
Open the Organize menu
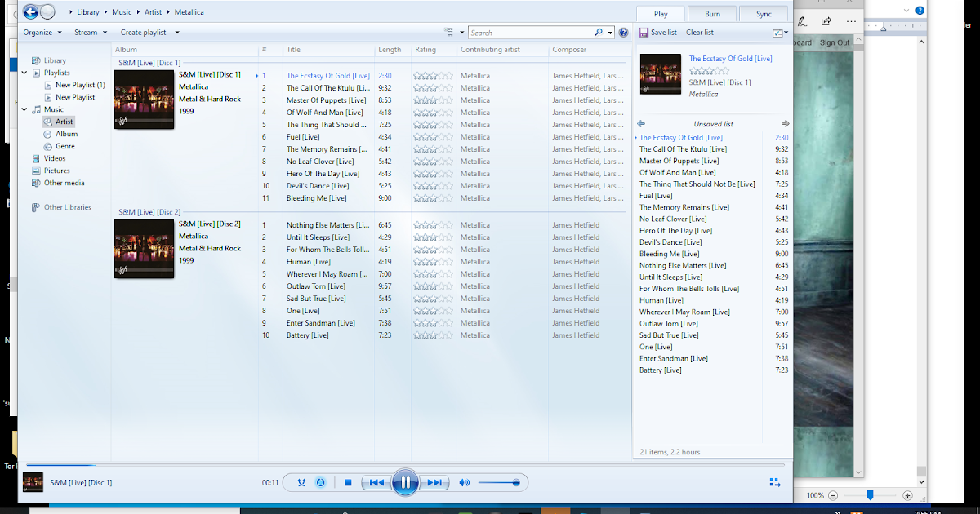point(42,33)
